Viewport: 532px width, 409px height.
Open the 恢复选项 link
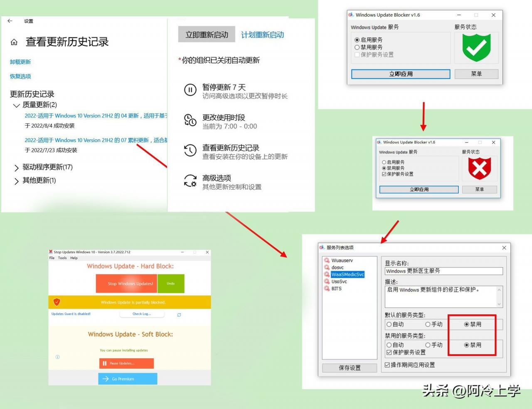(x=20, y=76)
